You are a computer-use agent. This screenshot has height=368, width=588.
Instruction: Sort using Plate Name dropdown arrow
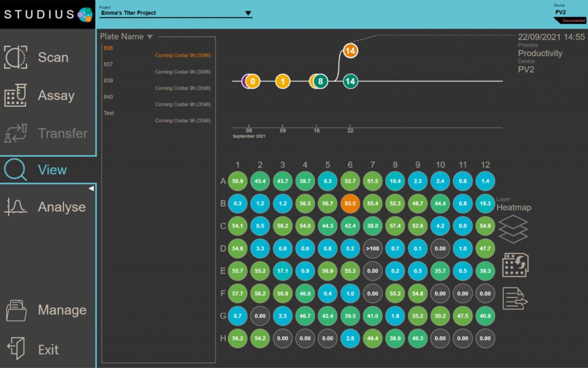(x=150, y=37)
